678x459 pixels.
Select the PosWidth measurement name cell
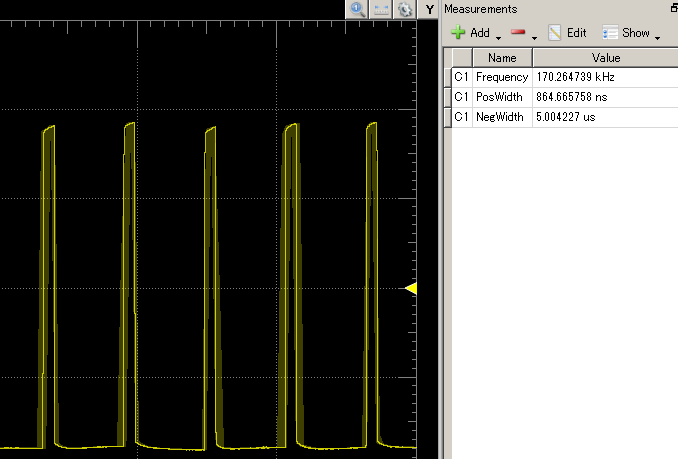pyautogui.click(x=502, y=97)
